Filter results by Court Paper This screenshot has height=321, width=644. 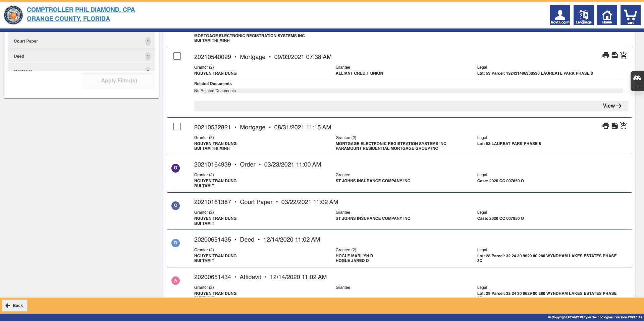tap(82, 41)
